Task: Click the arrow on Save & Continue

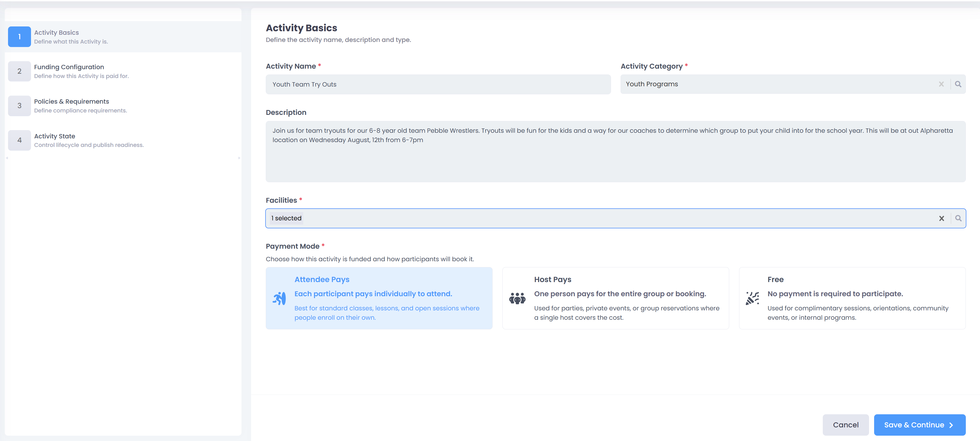Action: coord(951,425)
